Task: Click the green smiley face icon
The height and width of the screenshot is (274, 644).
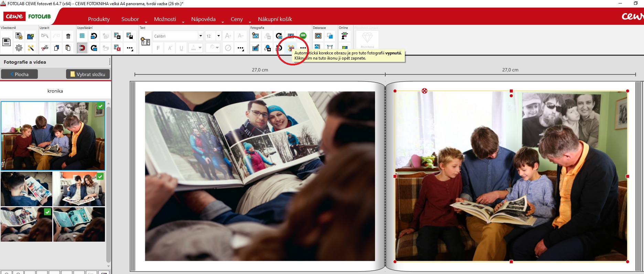Action: (303, 36)
